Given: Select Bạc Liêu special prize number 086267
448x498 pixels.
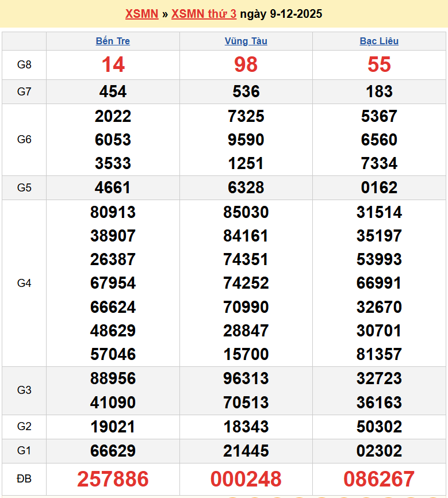Looking at the screenshot, I should pyautogui.click(x=379, y=479).
